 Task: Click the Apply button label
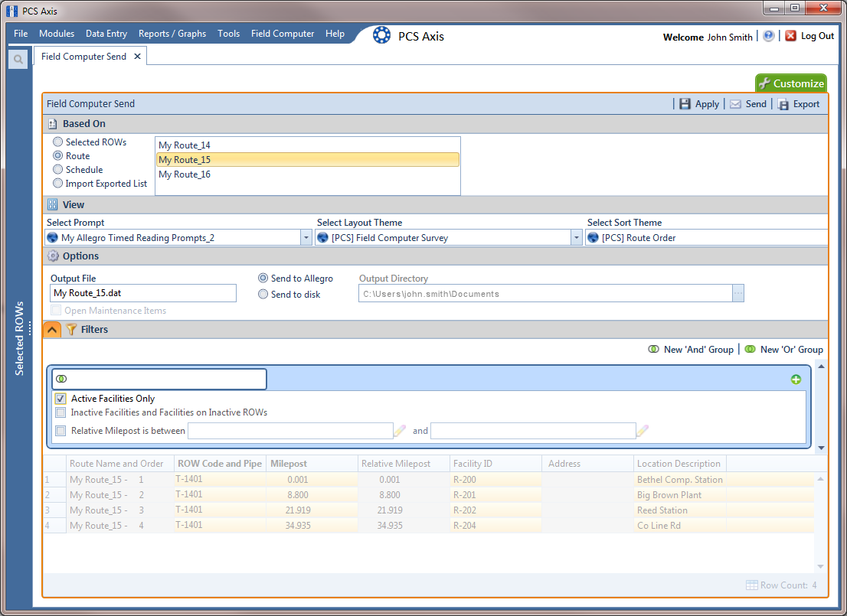pyautogui.click(x=707, y=104)
